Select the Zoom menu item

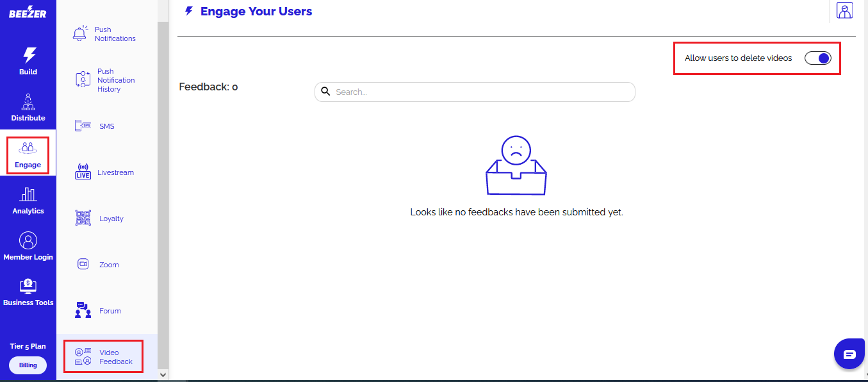click(x=99, y=265)
